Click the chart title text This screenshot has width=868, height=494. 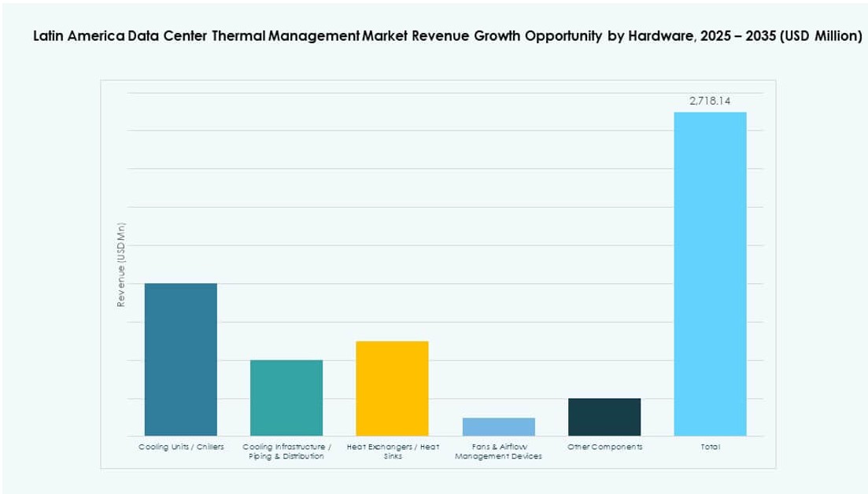pos(447,35)
